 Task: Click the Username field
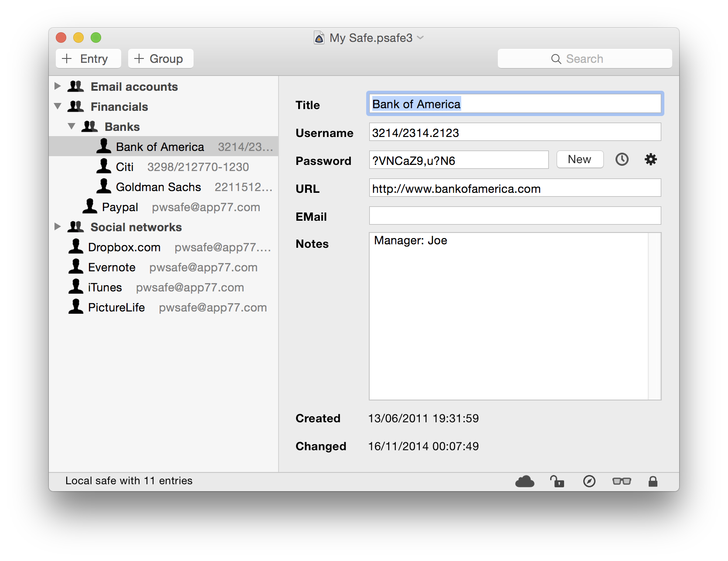click(x=515, y=132)
